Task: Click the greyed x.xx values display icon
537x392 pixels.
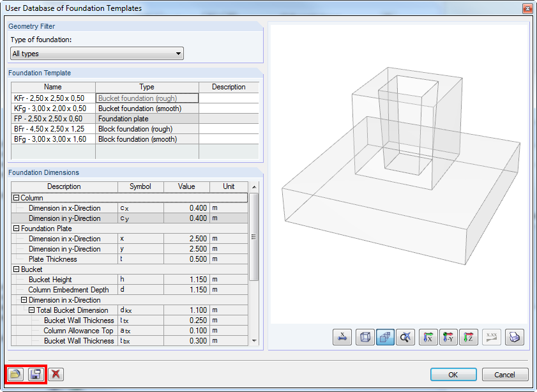Action: pos(492,337)
